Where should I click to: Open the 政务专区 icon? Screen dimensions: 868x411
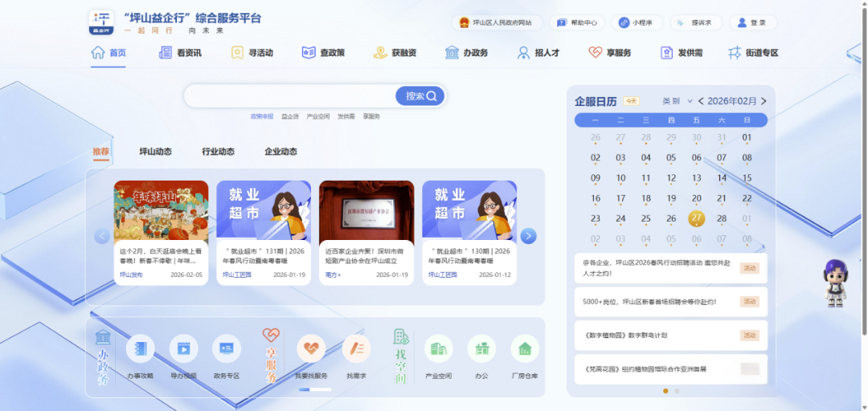[x=226, y=349]
